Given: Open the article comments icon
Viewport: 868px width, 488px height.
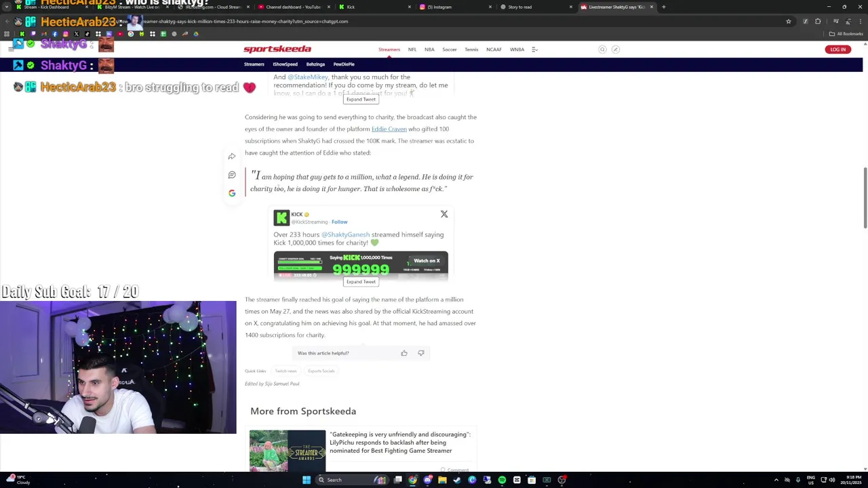Looking at the screenshot, I should coord(232,175).
